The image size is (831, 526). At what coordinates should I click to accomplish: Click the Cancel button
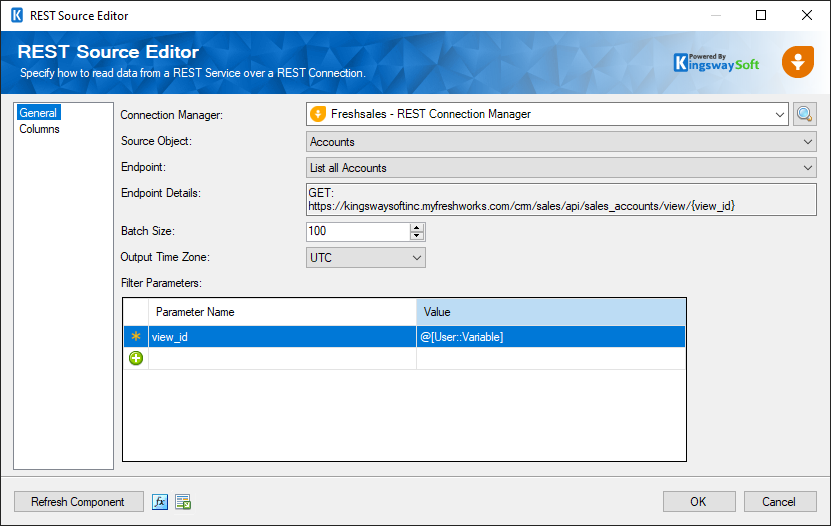pyautogui.click(x=780, y=502)
